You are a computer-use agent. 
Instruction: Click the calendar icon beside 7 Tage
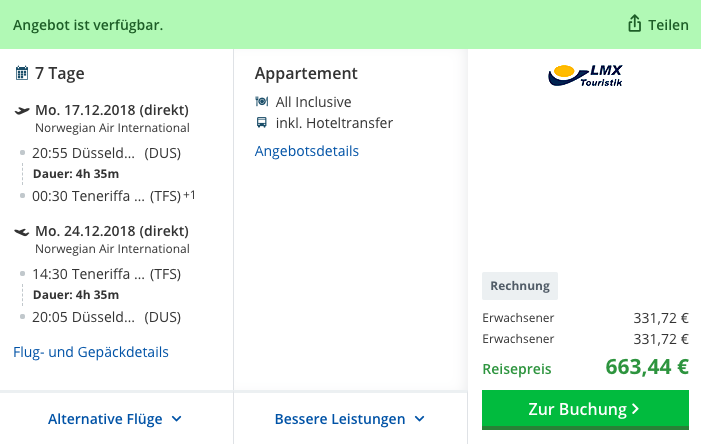tap(21, 72)
